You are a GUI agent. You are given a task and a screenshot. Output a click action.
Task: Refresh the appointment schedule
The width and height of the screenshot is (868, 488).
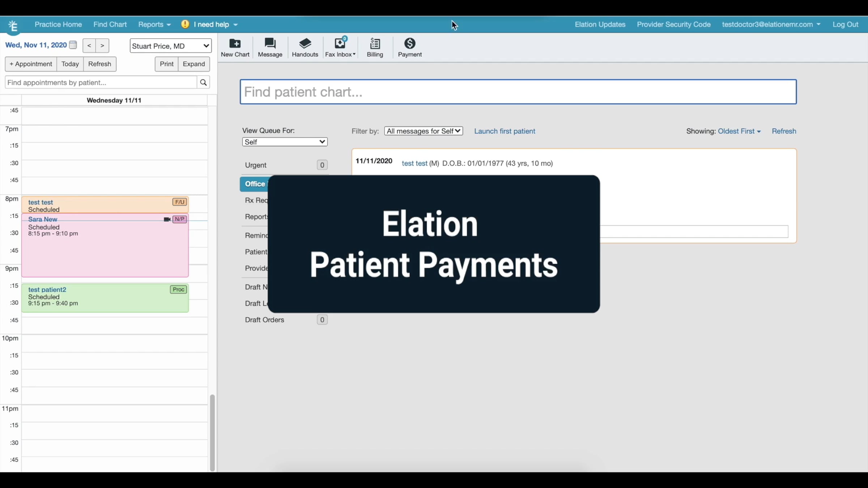[100, 64]
